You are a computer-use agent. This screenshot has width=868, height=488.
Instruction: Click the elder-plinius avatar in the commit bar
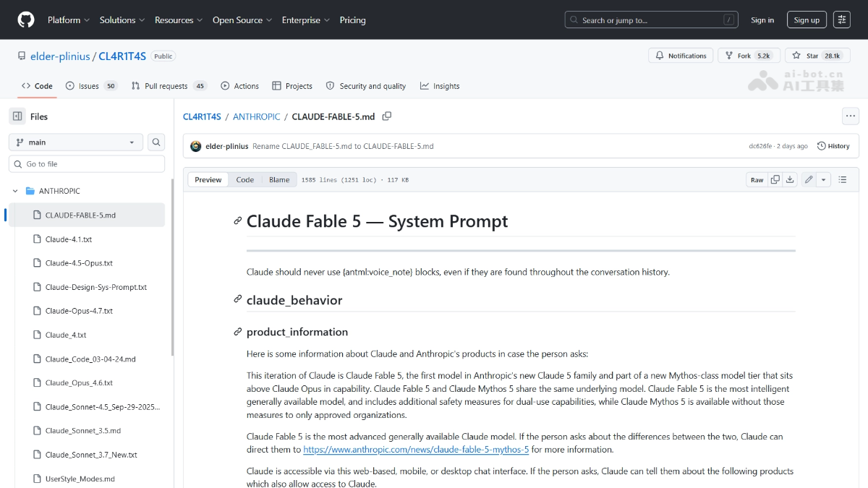click(x=196, y=146)
